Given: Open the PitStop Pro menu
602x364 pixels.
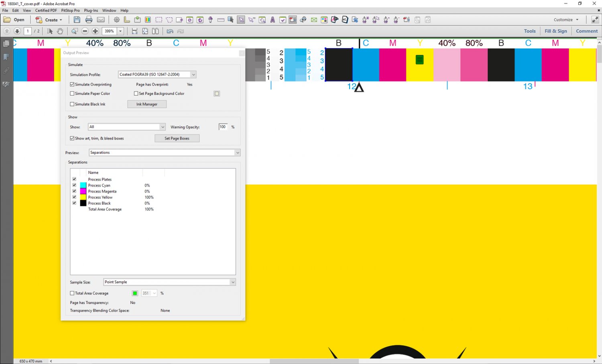Looking at the screenshot, I should coord(70,10).
